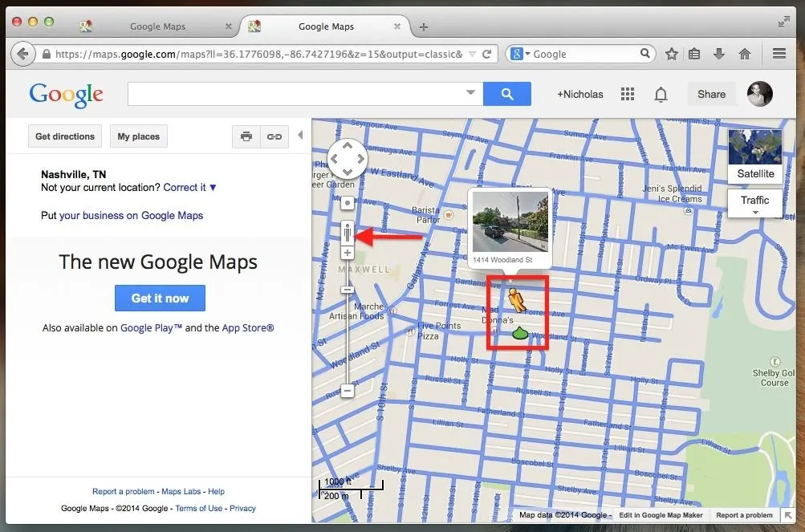Expand the search box dropdown arrow

(471, 93)
